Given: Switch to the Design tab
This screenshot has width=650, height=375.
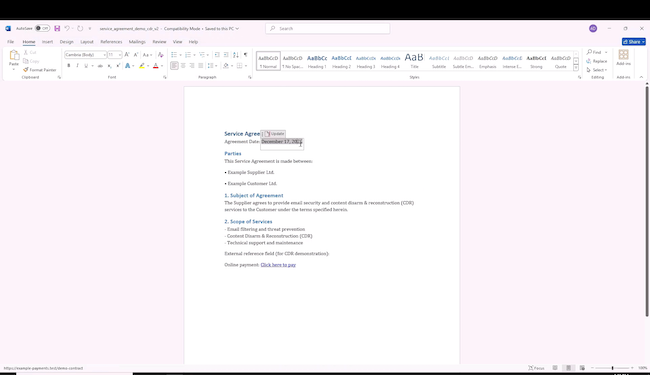Looking at the screenshot, I should tap(66, 42).
